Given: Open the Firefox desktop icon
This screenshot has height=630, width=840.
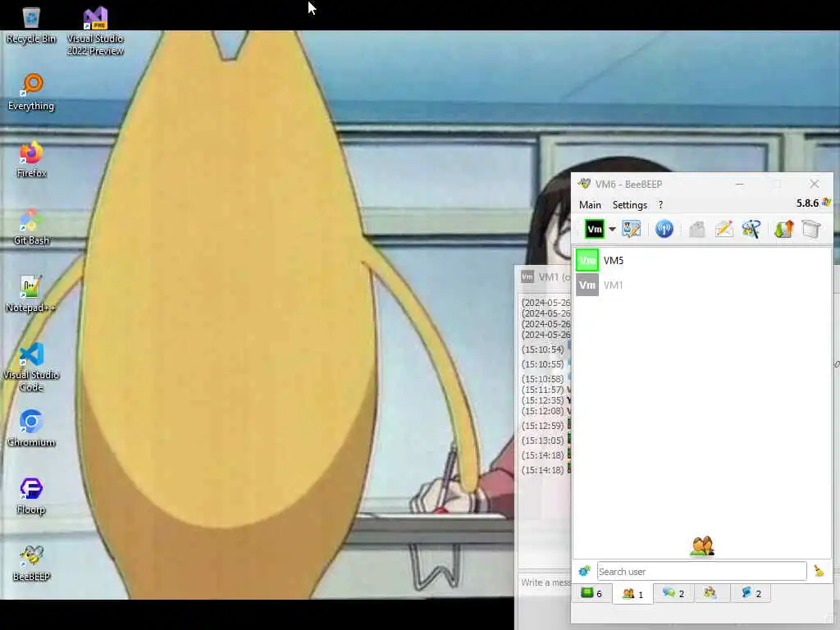Looking at the screenshot, I should [31, 160].
